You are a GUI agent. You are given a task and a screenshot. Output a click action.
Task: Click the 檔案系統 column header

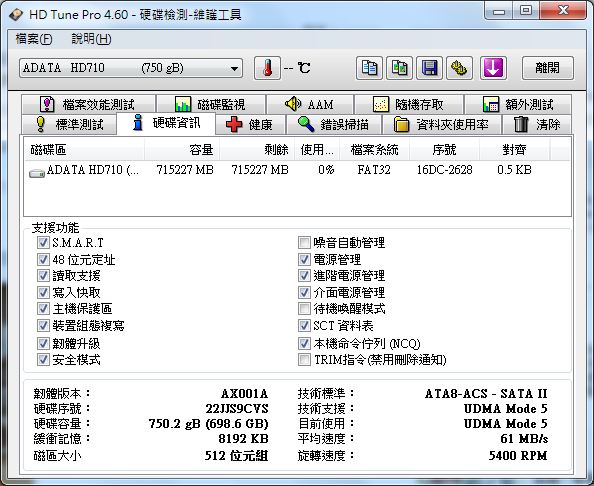pyautogui.click(x=375, y=150)
